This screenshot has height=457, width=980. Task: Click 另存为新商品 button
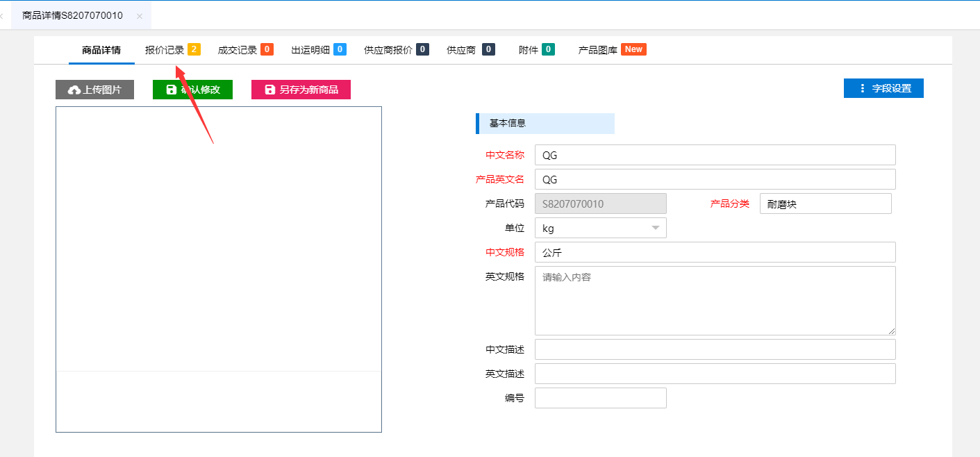tap(301, 90)
